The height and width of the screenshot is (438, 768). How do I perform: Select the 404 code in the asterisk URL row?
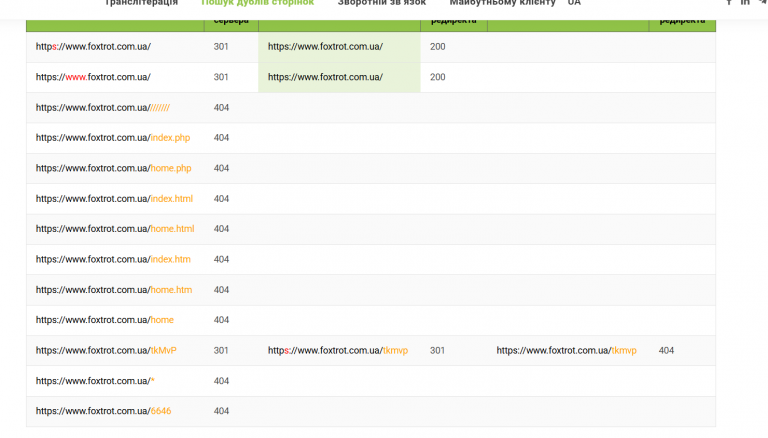coord(221,381)
